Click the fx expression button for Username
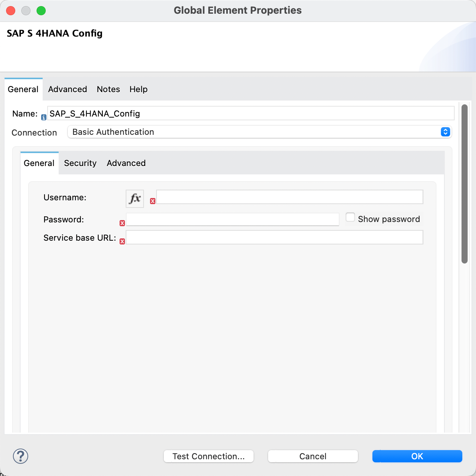 pyautogui.click(x=135, y=198)
